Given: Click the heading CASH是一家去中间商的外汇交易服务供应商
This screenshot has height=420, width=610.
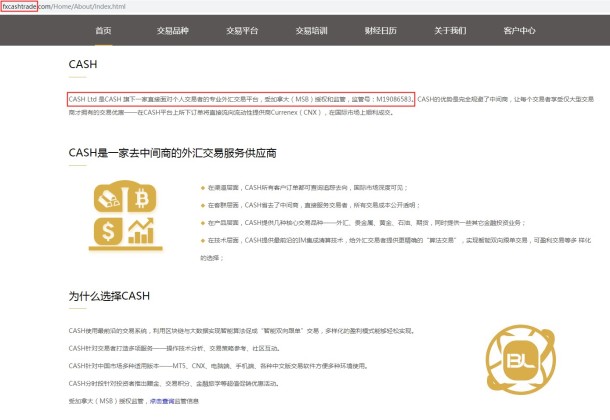Looking at the screenshot, I should 172,153.
